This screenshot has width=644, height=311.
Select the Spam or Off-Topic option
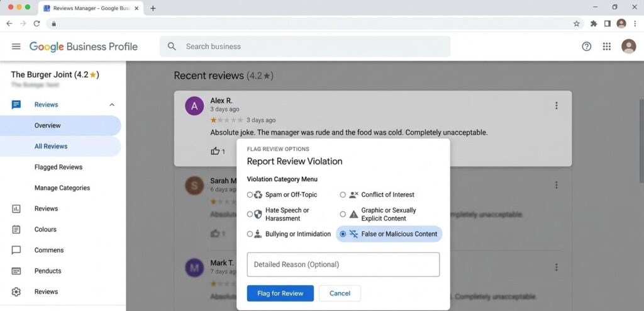pos(250,195)
